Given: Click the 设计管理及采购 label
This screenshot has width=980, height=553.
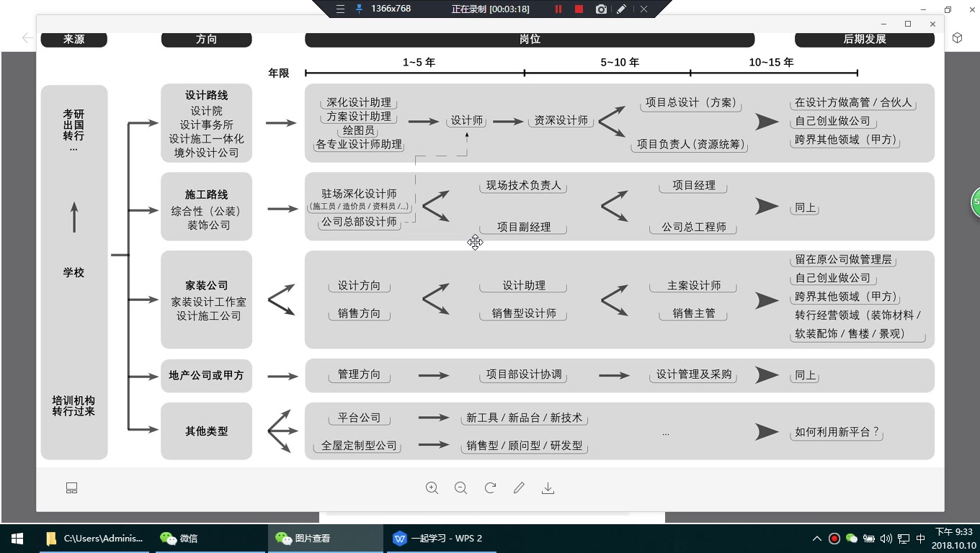Looking at the screenshot, I should (694, 375).
